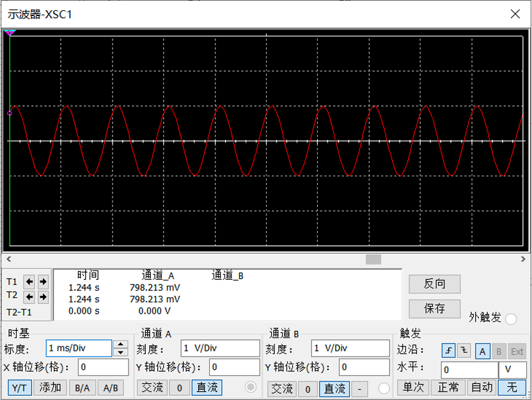The image size is (532, 400).
Task: Click the trigger 水平 level field
Action: pyautogui.click(x=469, y=370)
